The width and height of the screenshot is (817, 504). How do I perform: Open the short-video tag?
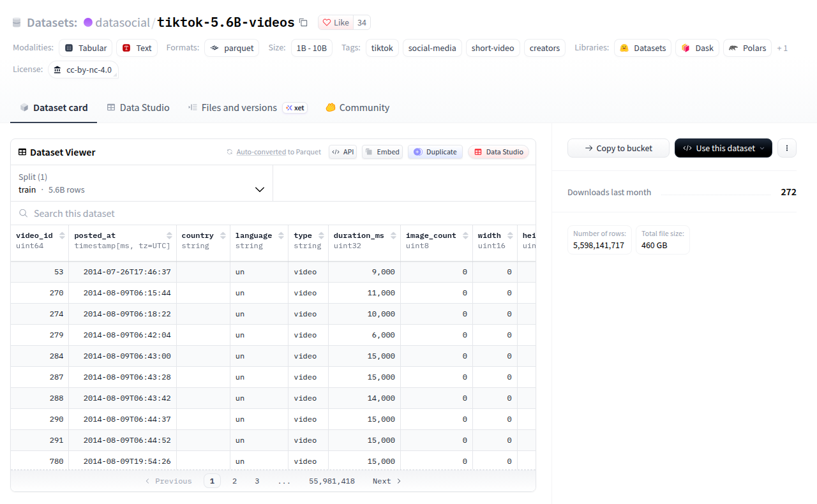(x=493, y=48)
